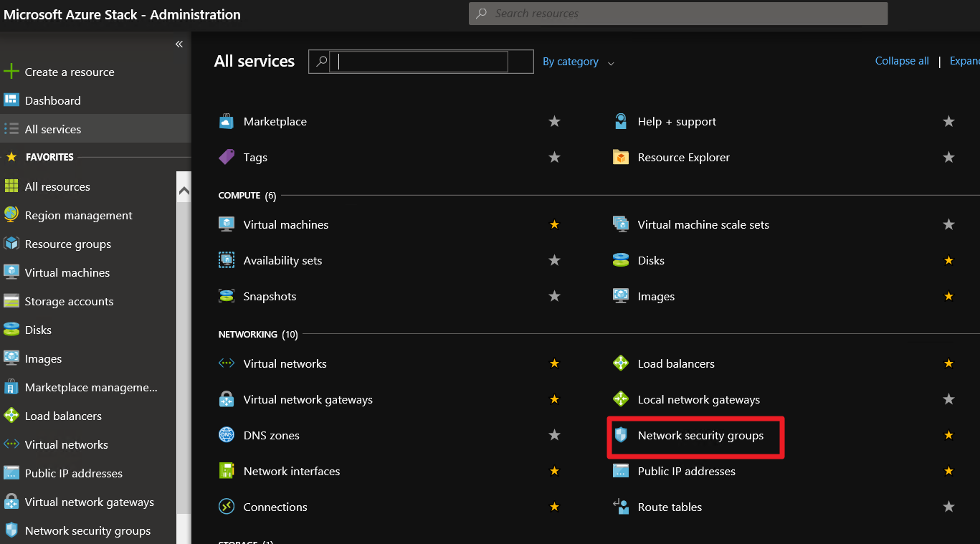Collapse the left sidebar with the chevron
The height and width of the screenshot is (544, 980).
[x=179, y=44]
